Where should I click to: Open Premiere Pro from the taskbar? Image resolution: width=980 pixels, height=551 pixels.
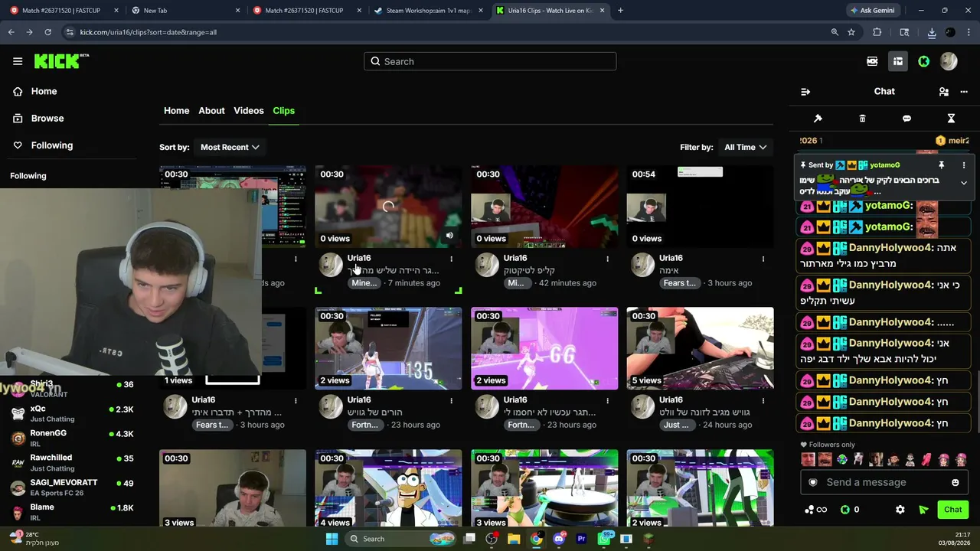[x=581, y=539]
